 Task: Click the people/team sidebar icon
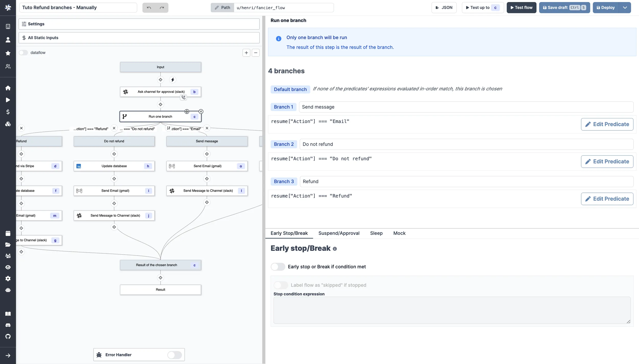[x=8, y=66]
